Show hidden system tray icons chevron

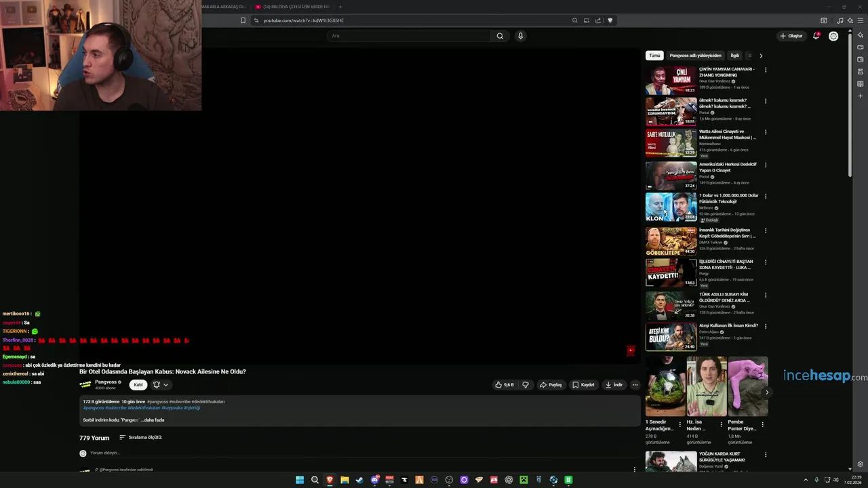[806, 480]
